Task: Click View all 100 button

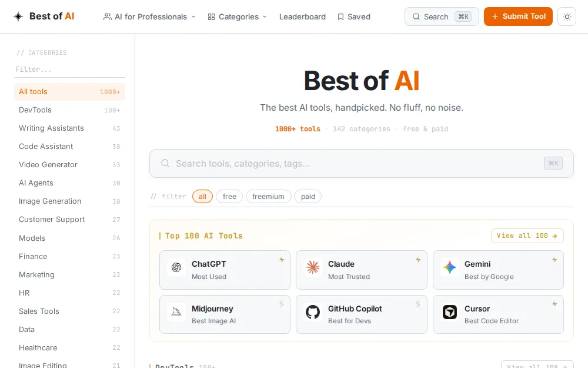Action: (527, 236)
